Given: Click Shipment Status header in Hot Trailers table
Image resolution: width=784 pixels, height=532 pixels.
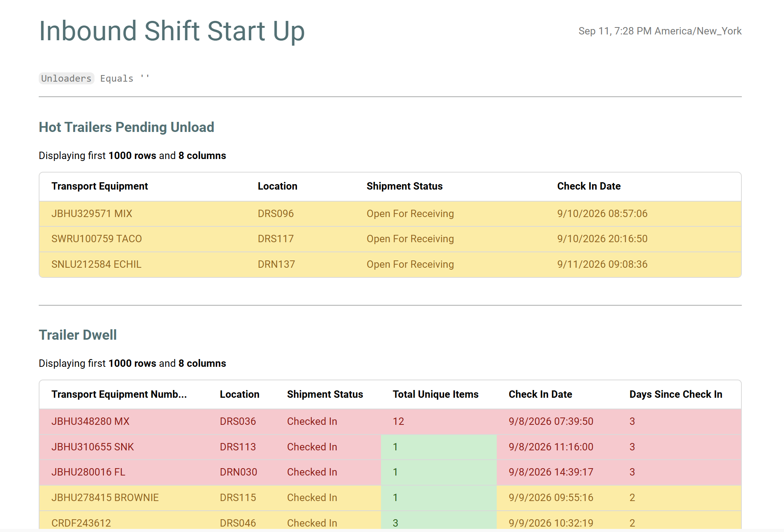Looking at the screenshot, I should point(404,186).
